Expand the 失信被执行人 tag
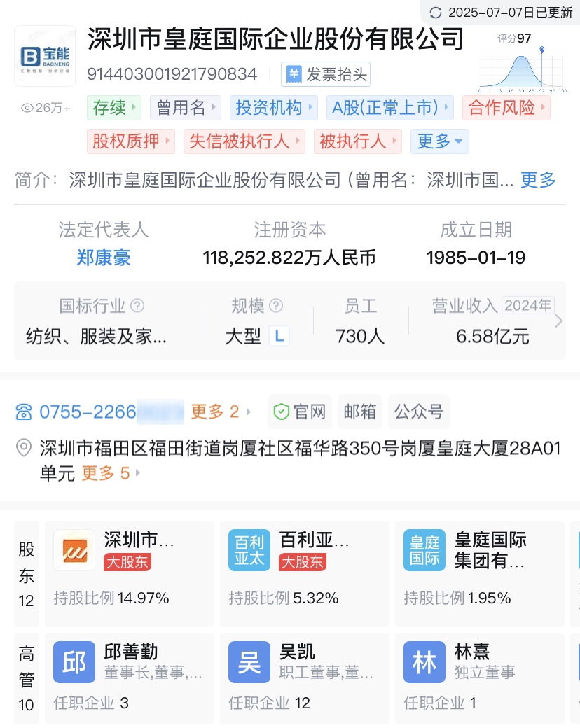 [244, 141]
